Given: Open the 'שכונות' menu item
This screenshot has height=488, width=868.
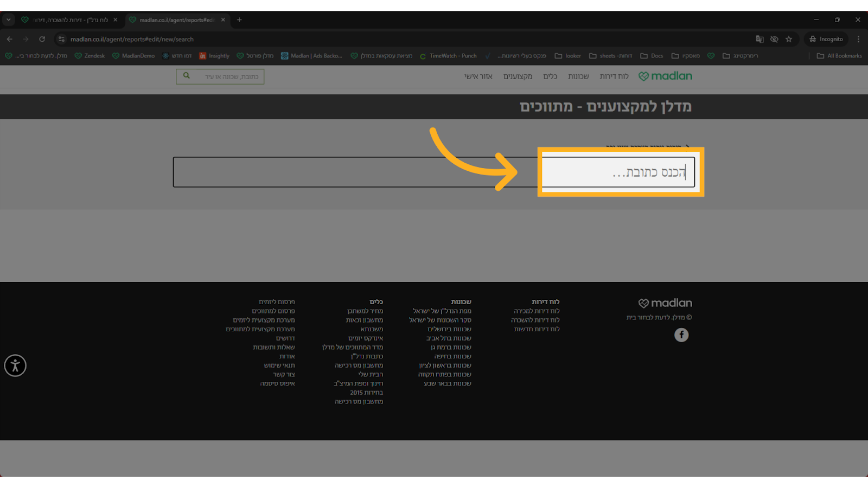Looking at the screenshot, I should tap(578, 76).
